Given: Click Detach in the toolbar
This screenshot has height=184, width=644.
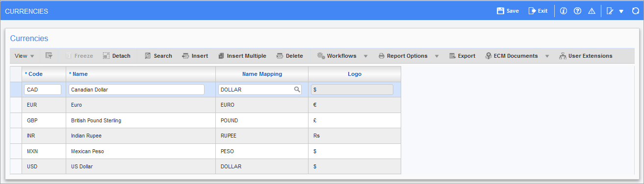Looking at the screenshot, I should click(117, 56).
